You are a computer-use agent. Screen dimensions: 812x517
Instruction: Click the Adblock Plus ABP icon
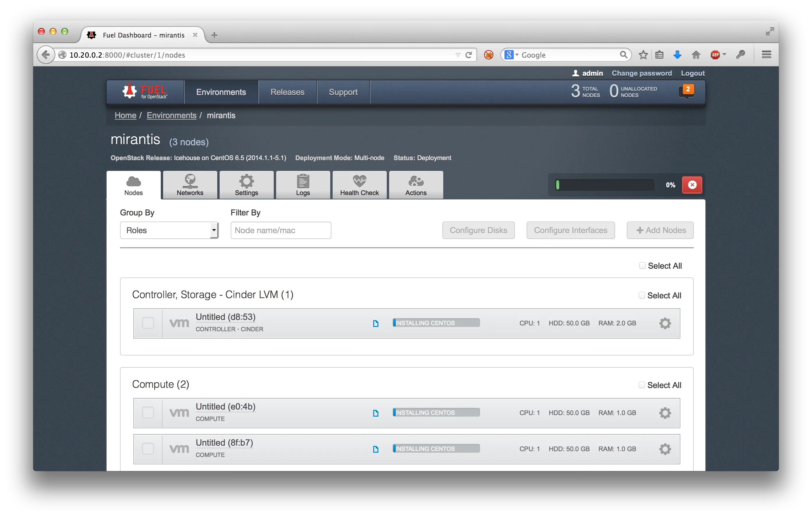click(x=715, y=55)
